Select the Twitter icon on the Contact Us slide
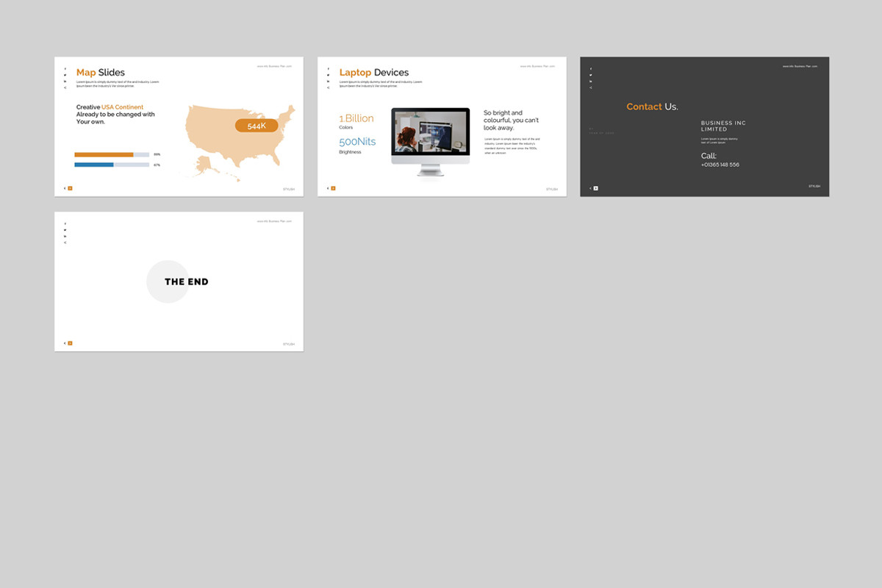This screenshot has height=588, width=882. 590,75
